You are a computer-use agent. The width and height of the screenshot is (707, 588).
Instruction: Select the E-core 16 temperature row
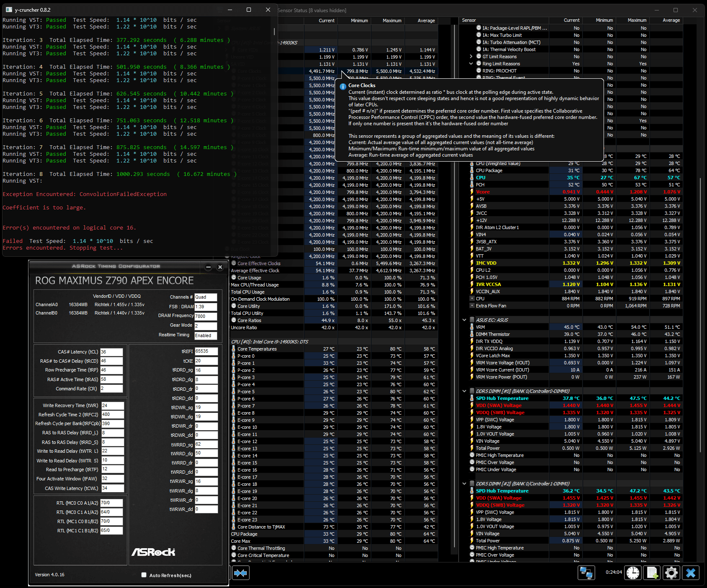(x=333, y=470)
